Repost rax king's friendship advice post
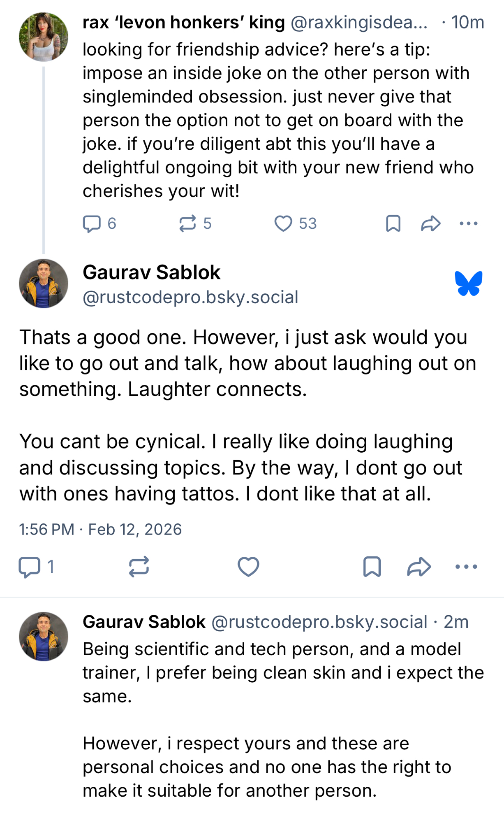The height and width of the screenshot is (823, 504). click(x=187, y=223)
